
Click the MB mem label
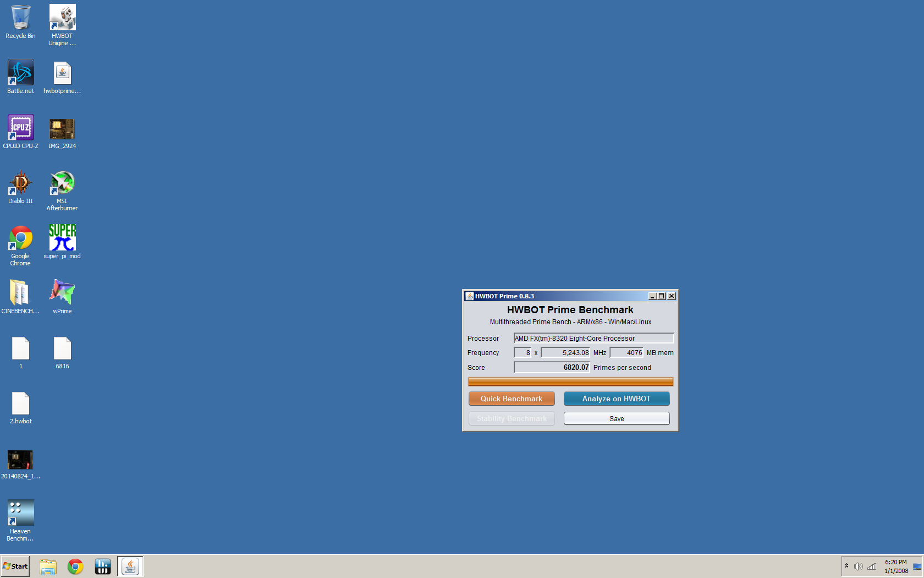(x=660, y=353)
